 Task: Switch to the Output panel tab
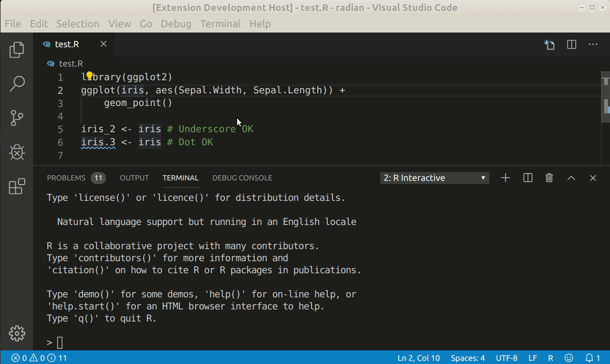click(134, 178)
